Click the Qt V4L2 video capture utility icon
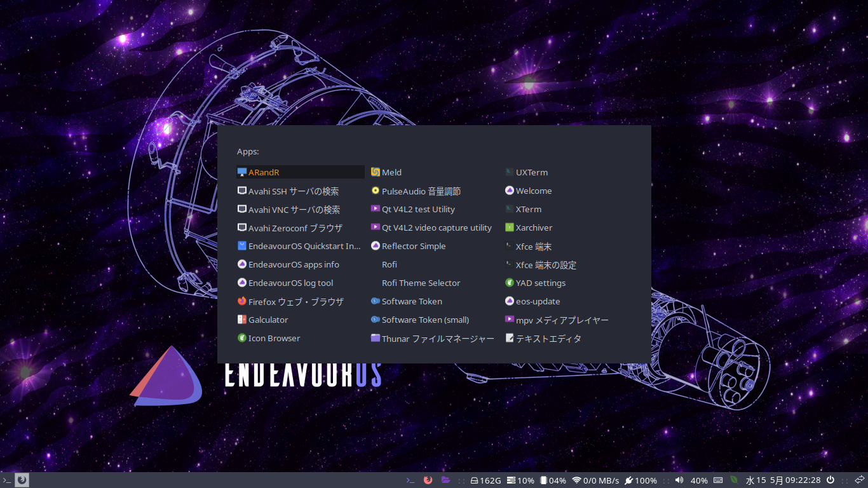The height and width of the screenshot is (488, 868). tap(376, 227)
